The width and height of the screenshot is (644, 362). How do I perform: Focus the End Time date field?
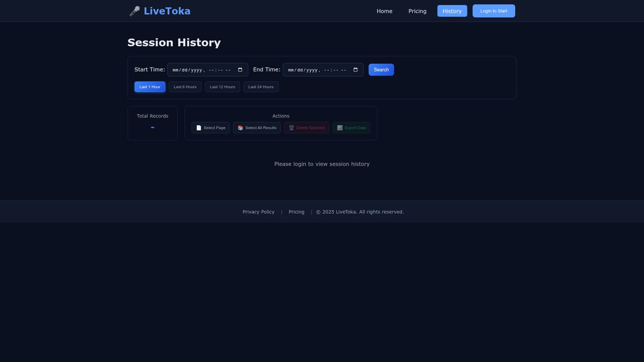[323, 70]
